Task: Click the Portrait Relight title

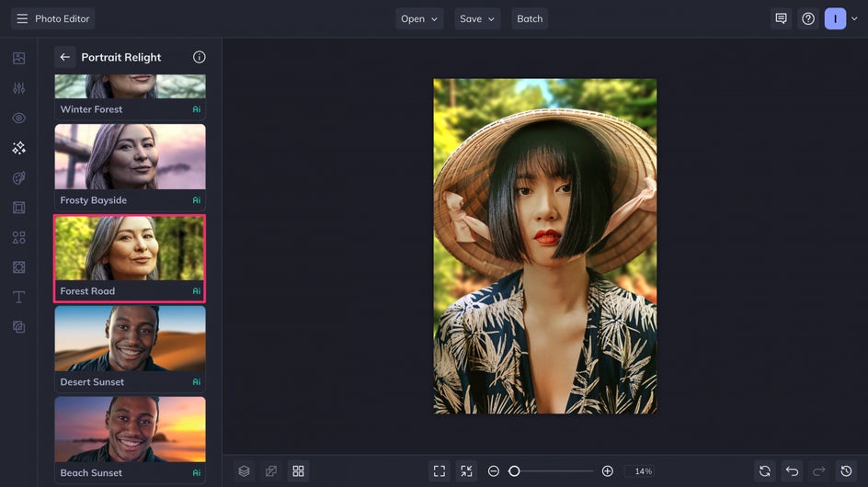Action: [x=121, y=57]
